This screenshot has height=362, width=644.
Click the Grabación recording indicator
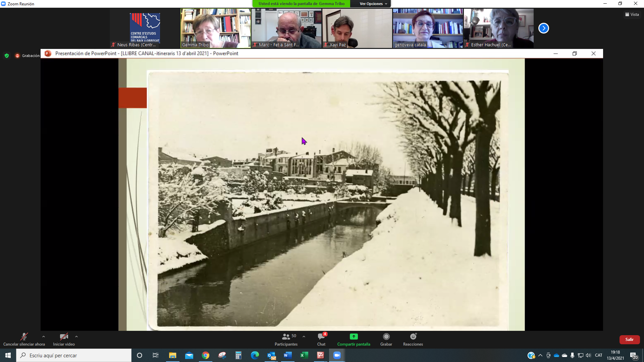coord(28,56)
